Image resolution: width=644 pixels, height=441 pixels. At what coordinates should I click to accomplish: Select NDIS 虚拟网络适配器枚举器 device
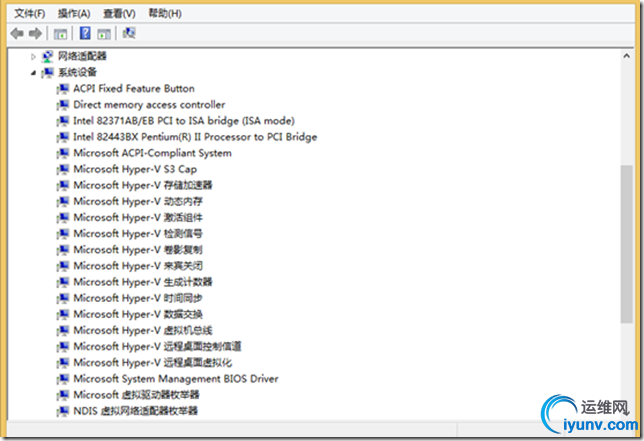click(x=136, y=411)
